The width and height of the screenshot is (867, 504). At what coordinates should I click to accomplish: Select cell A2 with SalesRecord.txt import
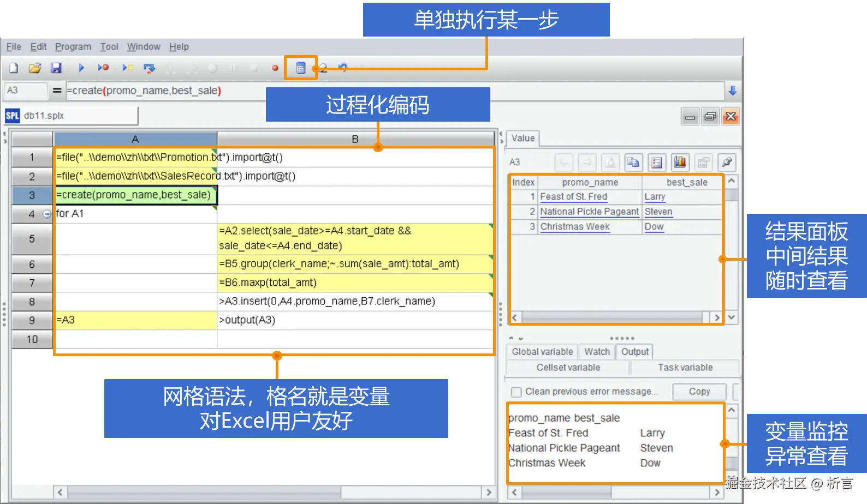point(135,176)
